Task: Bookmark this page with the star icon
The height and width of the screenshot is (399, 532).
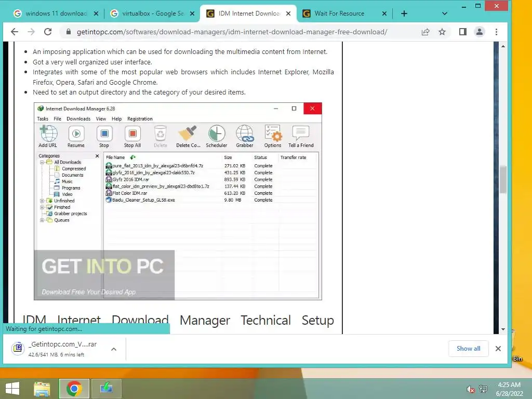Action: click(442, 32)
